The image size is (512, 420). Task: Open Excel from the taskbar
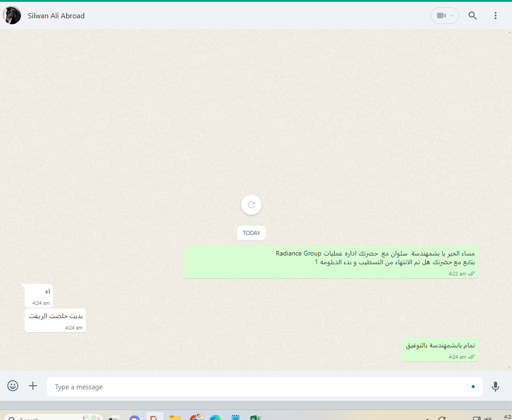coord(255,417)
